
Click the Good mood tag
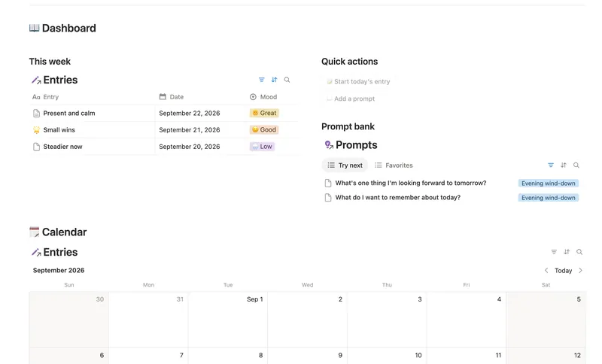(x=264, y=129)
